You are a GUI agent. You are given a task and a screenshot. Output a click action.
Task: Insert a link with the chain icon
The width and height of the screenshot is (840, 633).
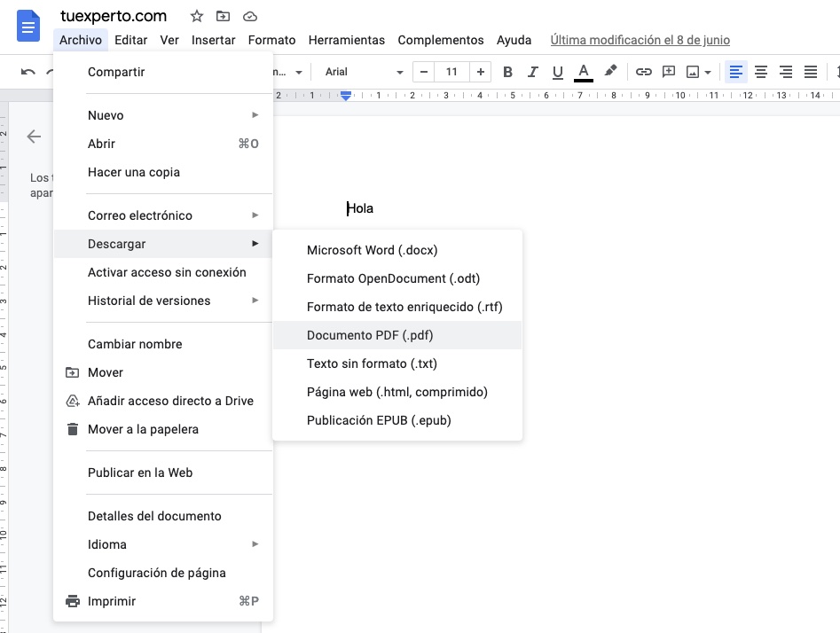tap(644, 72)
